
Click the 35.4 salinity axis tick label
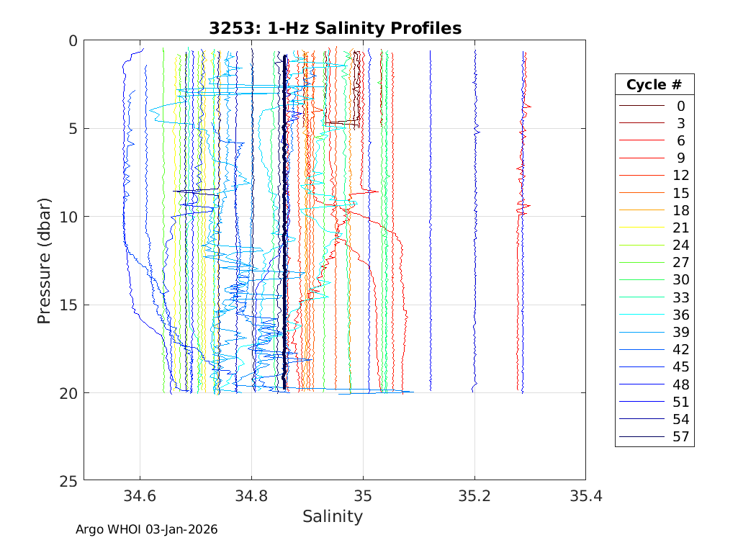(585, 495)
